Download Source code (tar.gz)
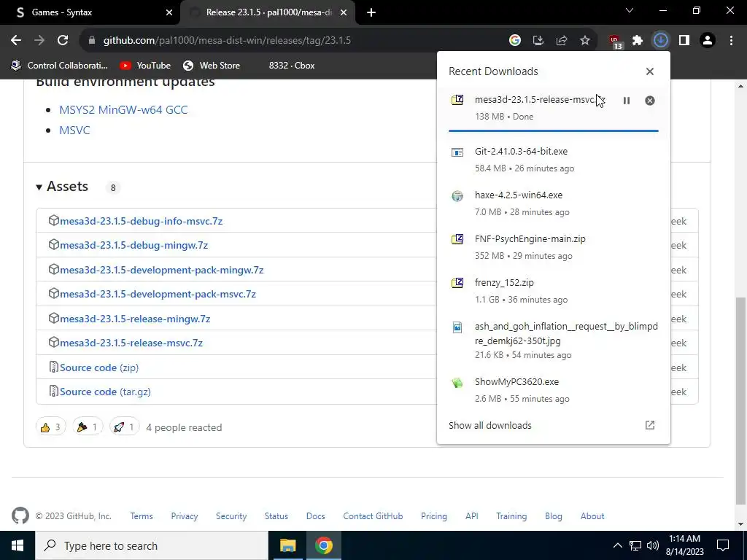The width and height of the screenshot is (747, 560). tap(105, 392)
